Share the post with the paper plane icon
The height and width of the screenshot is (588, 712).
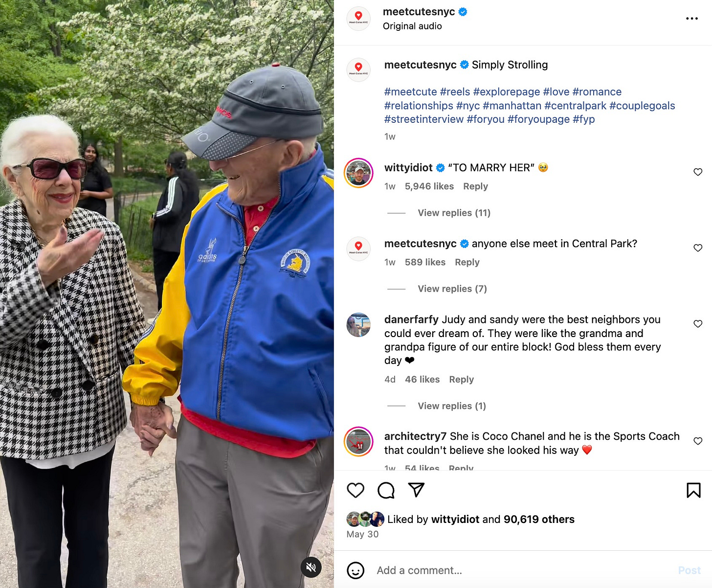click(416, 490)
